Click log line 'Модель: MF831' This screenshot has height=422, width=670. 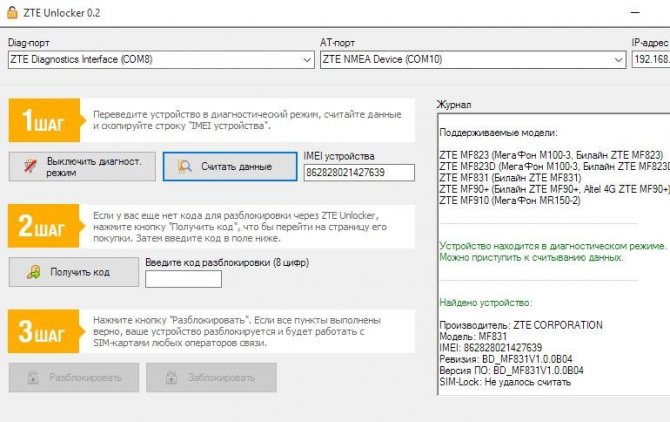[473, 337]
